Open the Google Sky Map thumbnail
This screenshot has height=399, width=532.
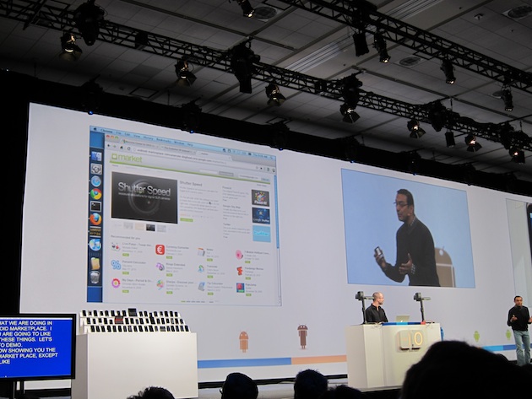coord(261,216)
